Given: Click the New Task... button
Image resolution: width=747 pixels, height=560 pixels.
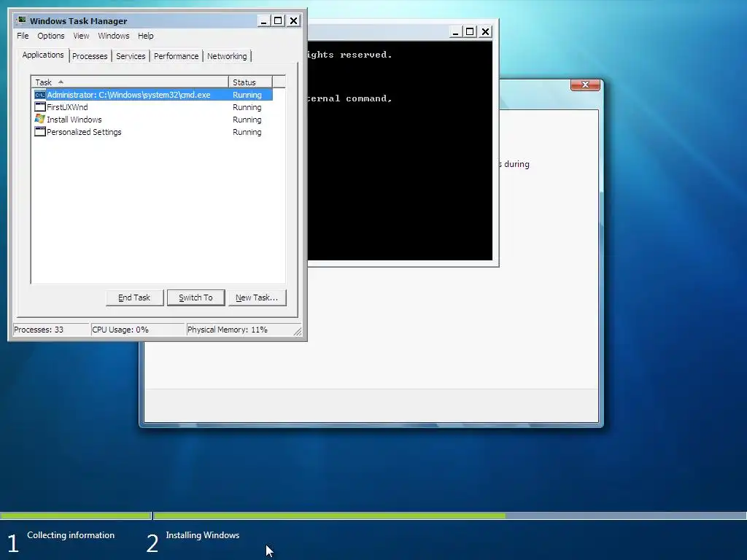Looking at the screenshot, I should point(257,297).
